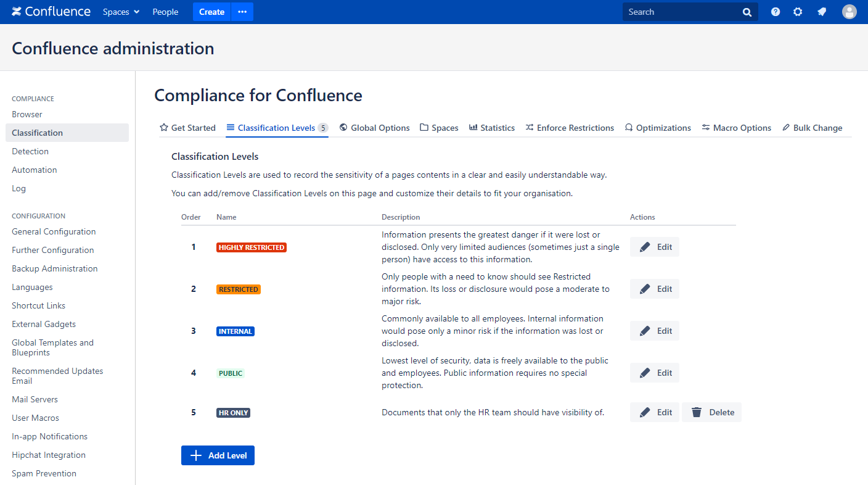Switch to the Bulk Change tab
The width and height of the screenshot is (868, 485).
tap(812, 128)
